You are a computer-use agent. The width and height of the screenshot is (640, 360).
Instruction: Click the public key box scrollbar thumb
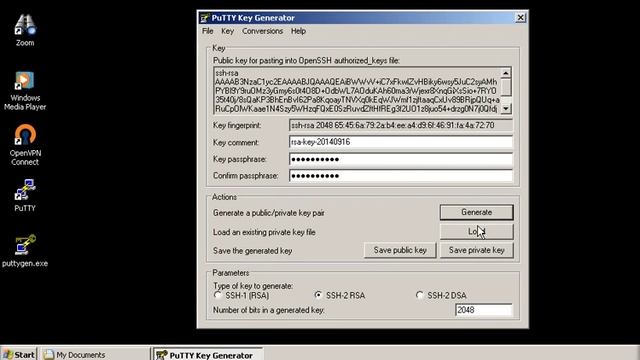click(506, 87)
